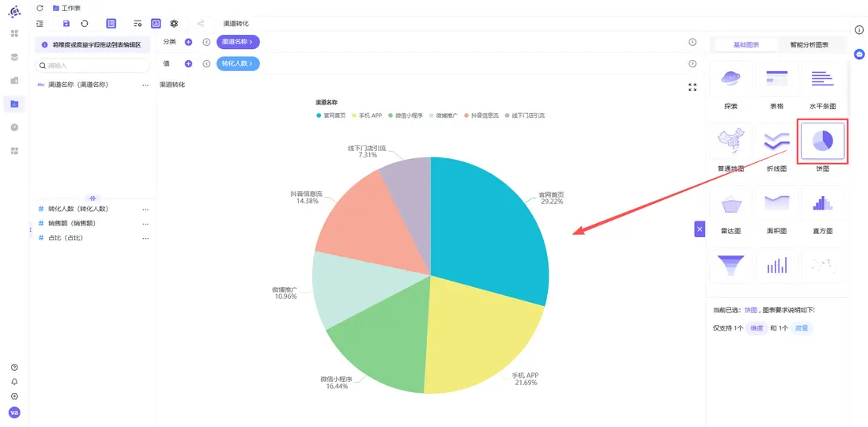Toggle 官网首页 legend entry
868x427 pixels.
[331, 115]
